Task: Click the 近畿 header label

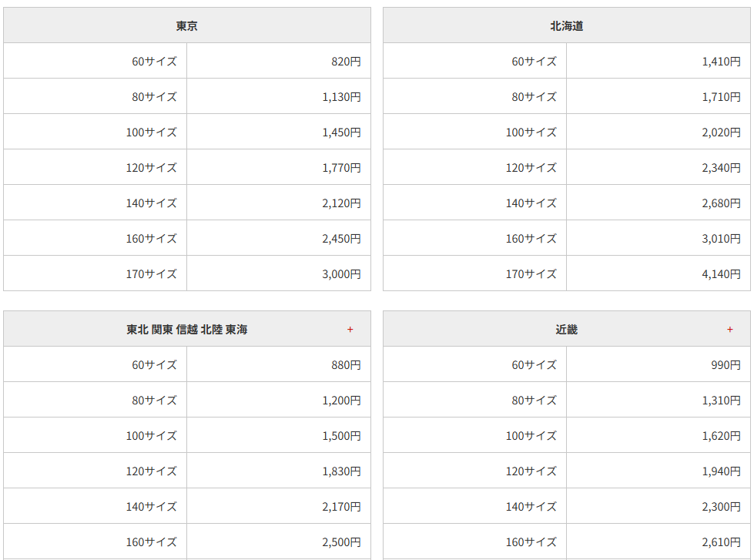Action: [x=566, y=330]
